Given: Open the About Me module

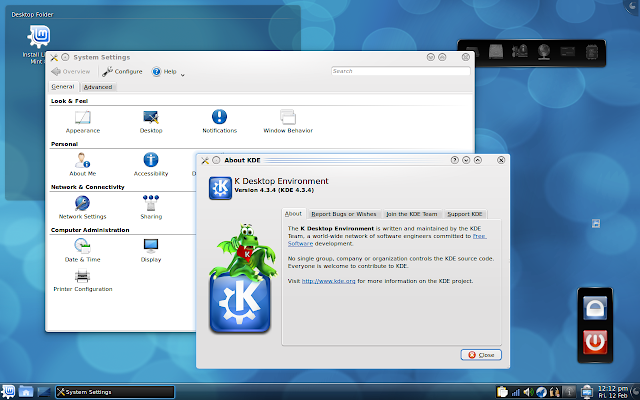Looking at the screenshot, I should tap(82, 164).
